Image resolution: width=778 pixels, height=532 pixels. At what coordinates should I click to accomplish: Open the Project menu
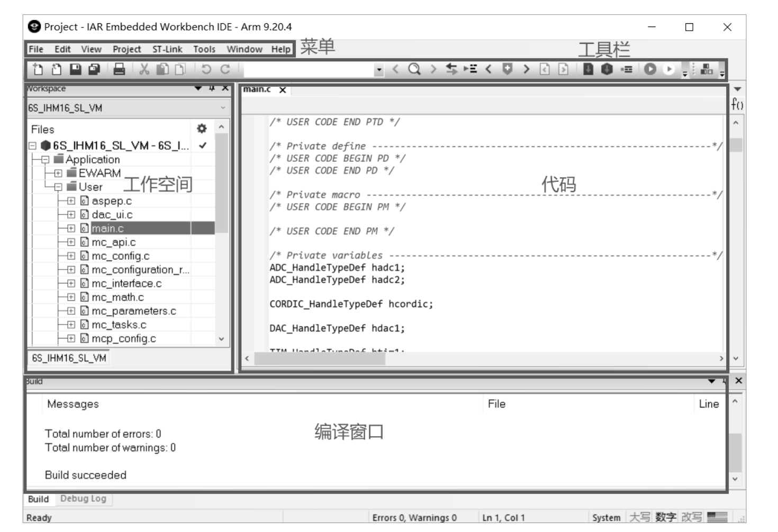[x=126, y=49]
